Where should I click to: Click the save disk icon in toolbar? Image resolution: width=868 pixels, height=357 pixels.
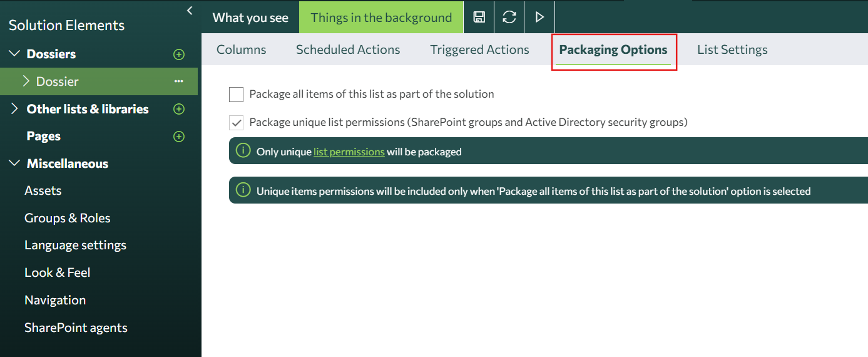479,18
